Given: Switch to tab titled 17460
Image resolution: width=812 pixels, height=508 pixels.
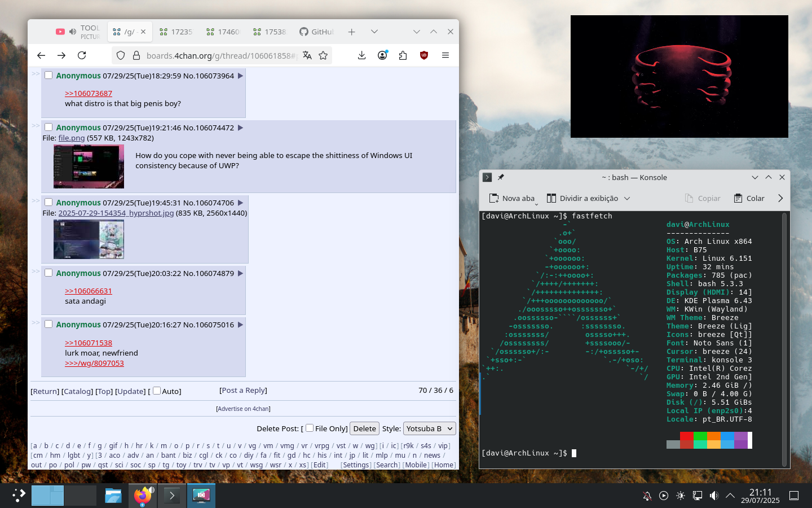Looking at the screenshot, I should pos(222,32).
